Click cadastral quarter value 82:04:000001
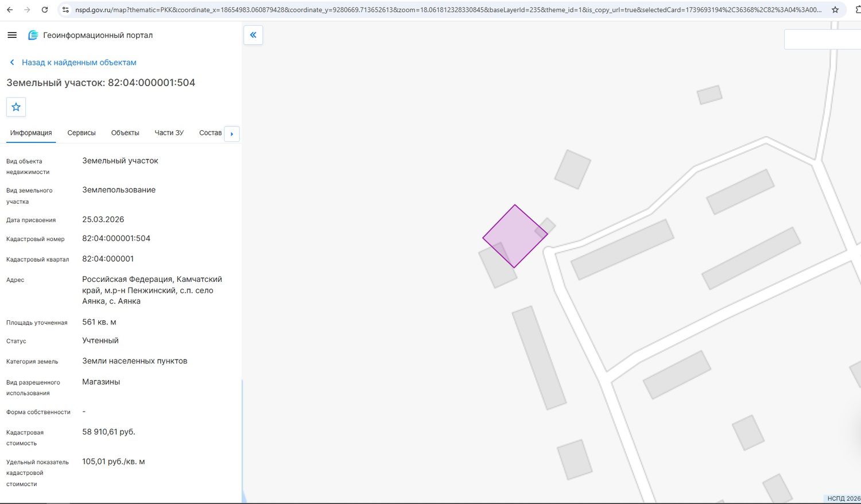861x504 pixels. 108,259
